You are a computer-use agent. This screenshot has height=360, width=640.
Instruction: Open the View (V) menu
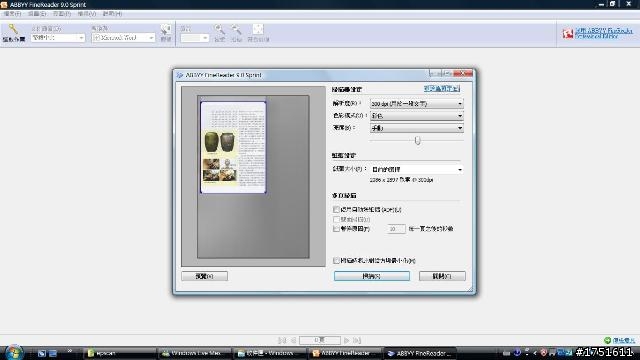pyautogui.click(x=87, y=14)
